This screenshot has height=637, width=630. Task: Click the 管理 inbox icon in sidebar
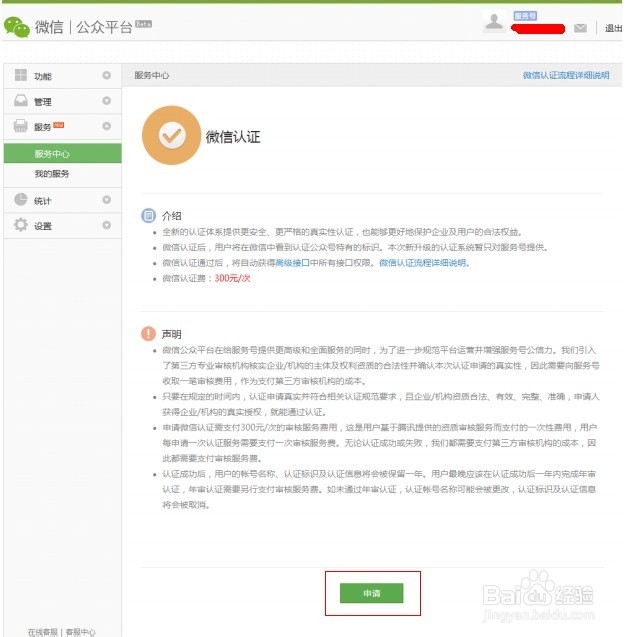click(x=21, y=100)
